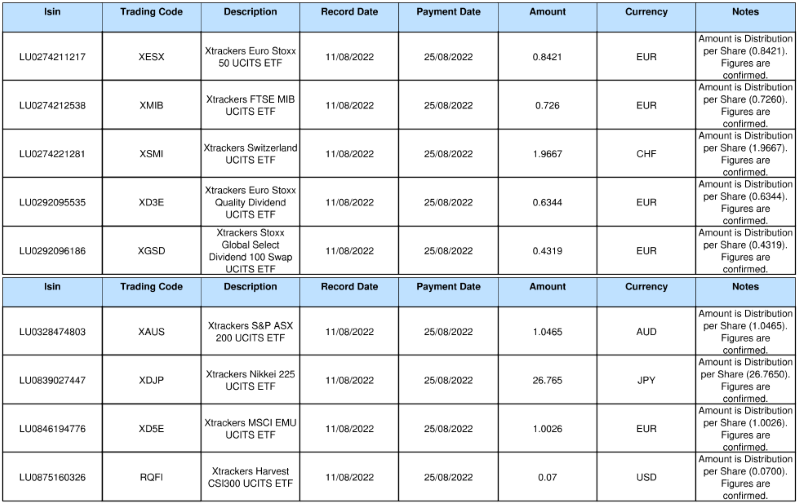Click the XGSD trading code cell
800x504 pixels.
pos(152,251)
